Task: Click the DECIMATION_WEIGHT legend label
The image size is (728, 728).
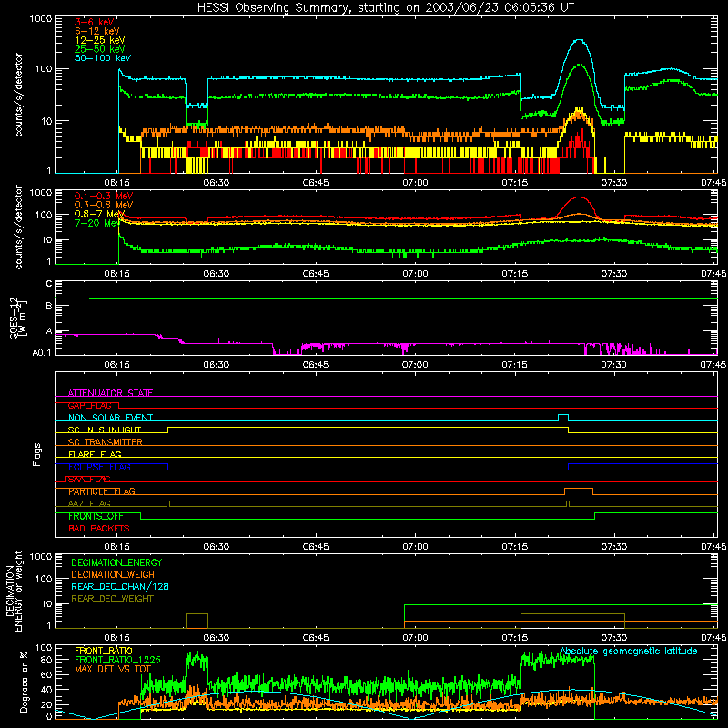Action: (116, 574)
